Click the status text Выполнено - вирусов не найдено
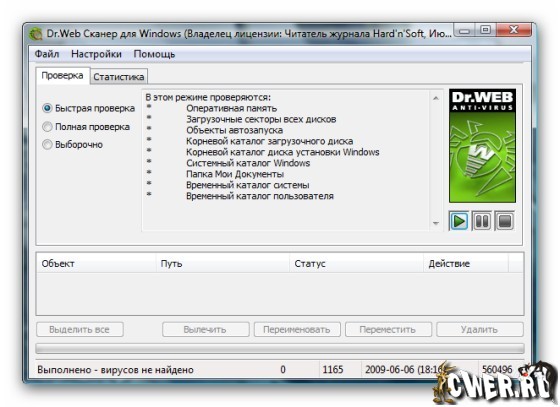This screenshot has height=407, width=560. pos(115,370)
